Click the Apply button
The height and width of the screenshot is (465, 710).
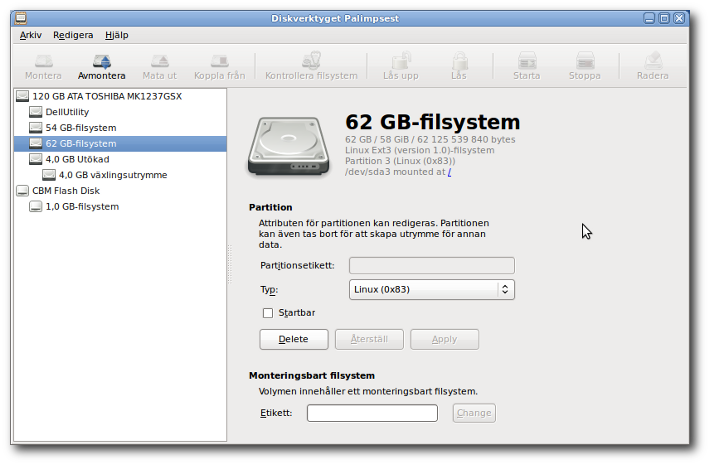[x=444, y=339]
